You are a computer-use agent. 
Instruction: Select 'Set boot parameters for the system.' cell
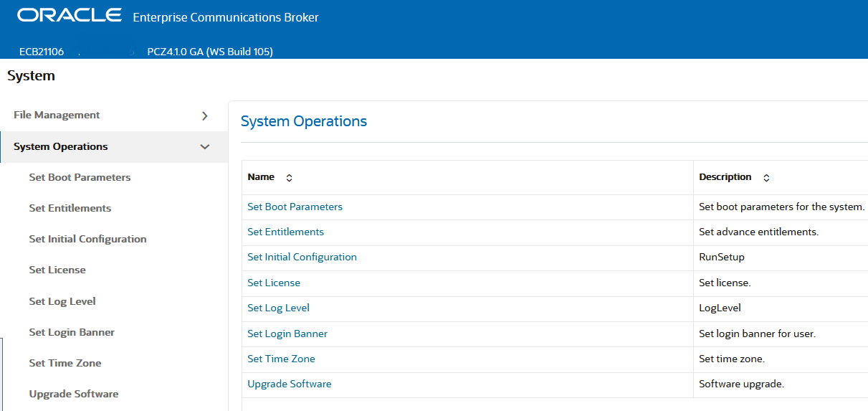(x=781, y=207)
